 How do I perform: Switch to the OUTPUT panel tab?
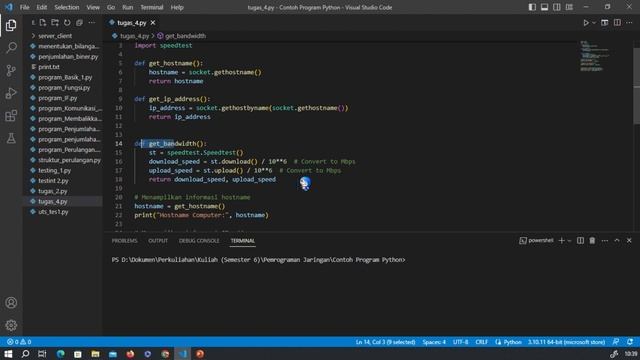point(158,241)
